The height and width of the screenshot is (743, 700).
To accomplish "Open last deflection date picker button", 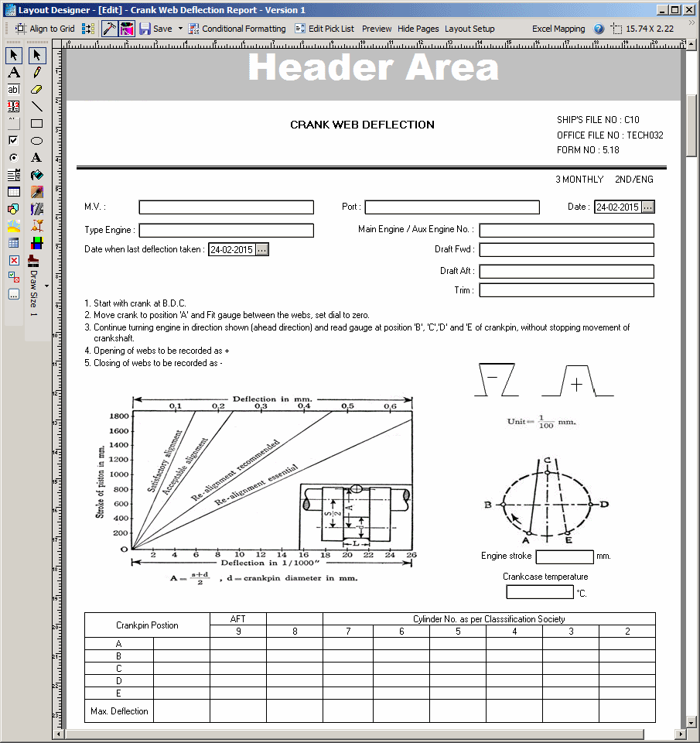I will tap(262, 250).
